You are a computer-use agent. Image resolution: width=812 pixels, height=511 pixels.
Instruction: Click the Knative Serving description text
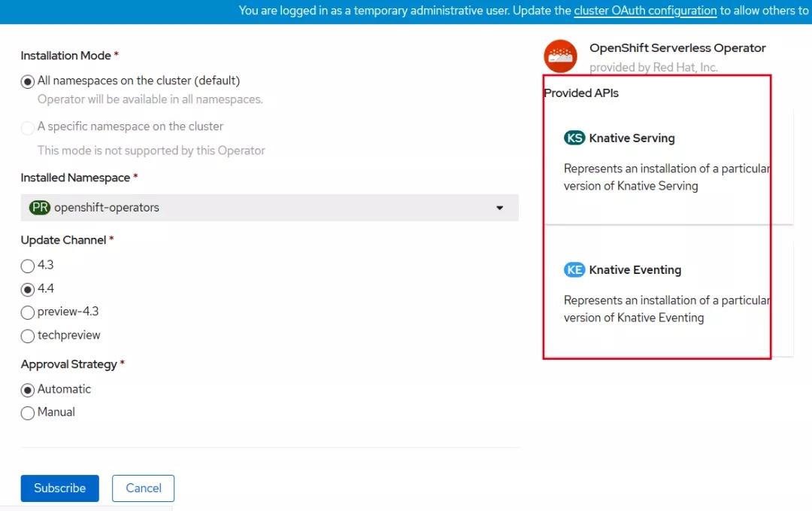[667, 178]
